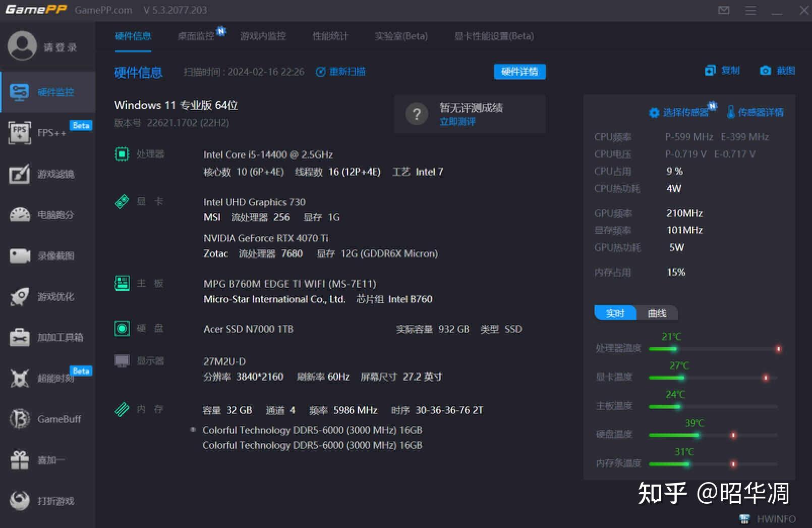Viewport: 812px width, 528px height.
Task: Click the 选择传感器 gear icon
Action: coord(654,113)
